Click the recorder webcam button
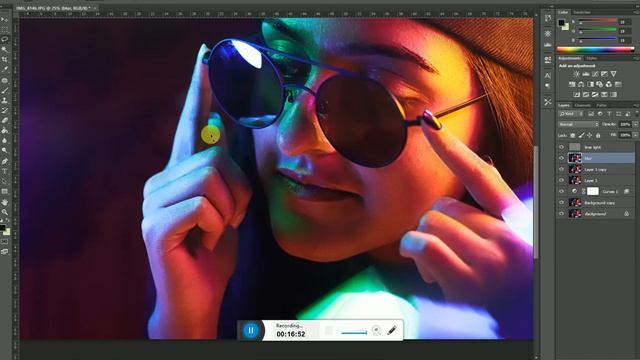Screen dimensions: 640x360 (376, 330)
